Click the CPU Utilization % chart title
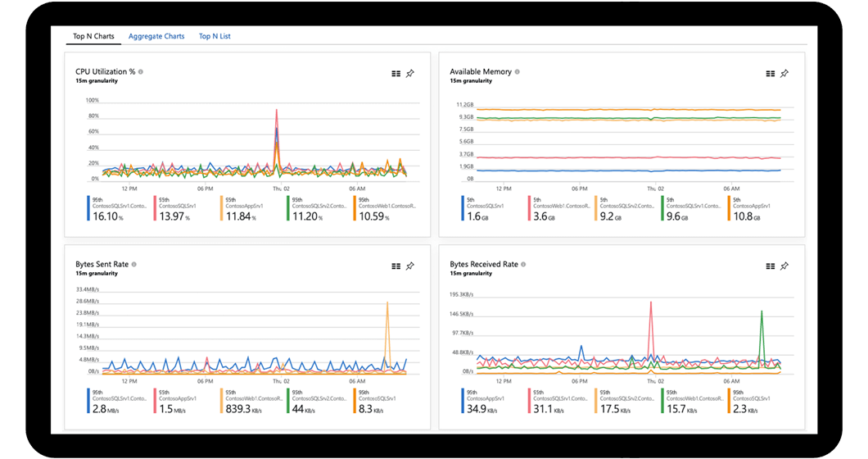 tap(105, 71)
